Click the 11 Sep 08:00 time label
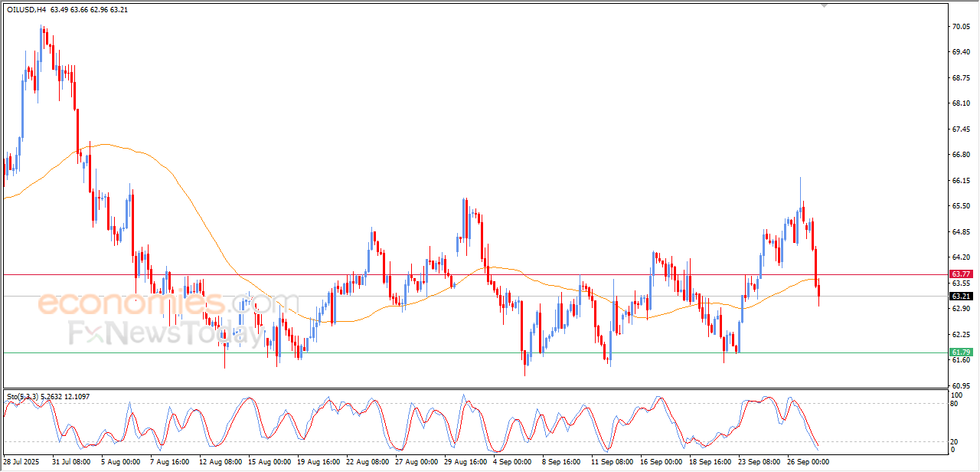 pyautogui.click(x=611, y=463)
